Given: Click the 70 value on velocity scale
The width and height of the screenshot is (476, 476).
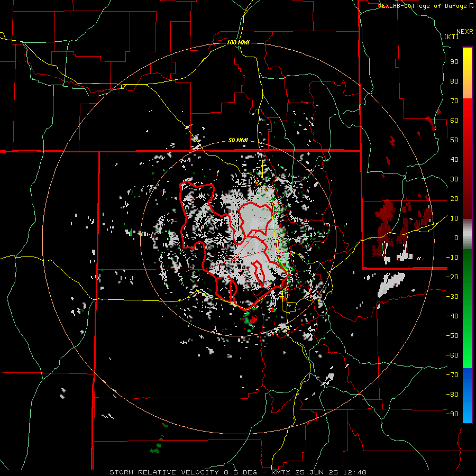Looking at the screenshot, I should (x=454, y=101).
